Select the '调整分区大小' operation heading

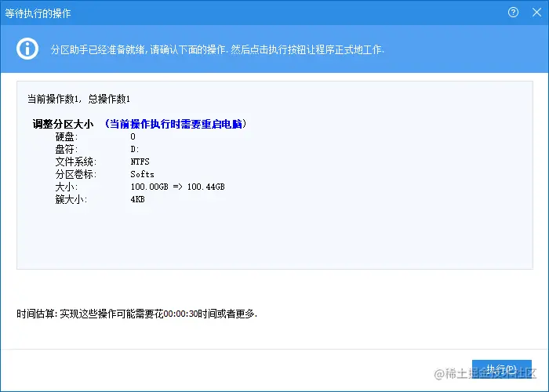click(x=63, y=124)
